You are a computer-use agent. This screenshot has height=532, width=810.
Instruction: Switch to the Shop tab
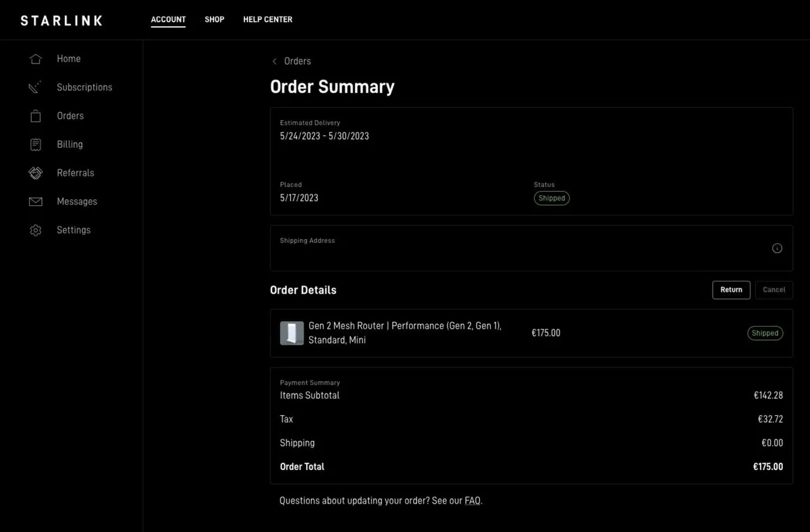point(215,20)
